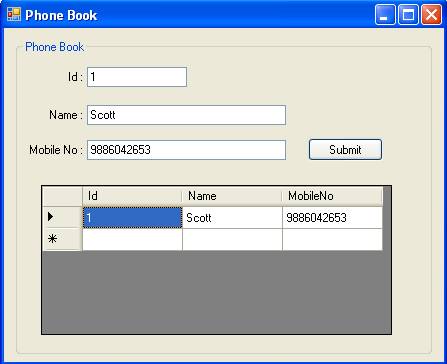Sort grid by the Id column header
Screen dimensions: 447x364
click(132, 196)
